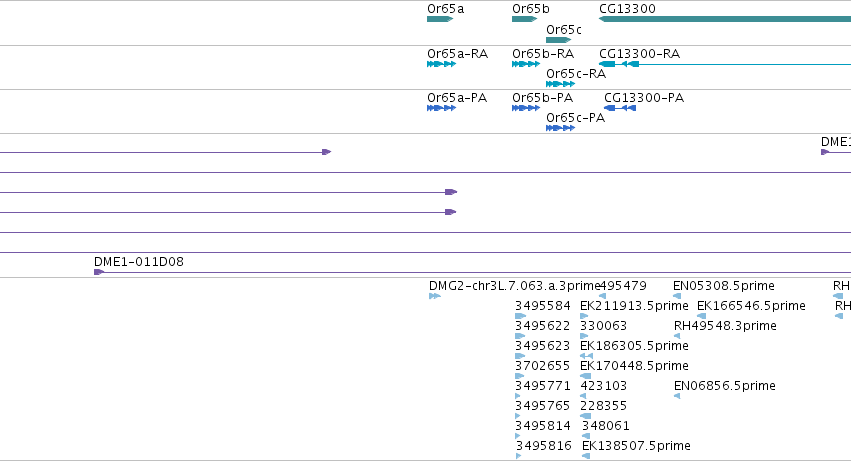Select the 3702655 feature label
This screenshot has height=461, width=851.
coord(543,366)
